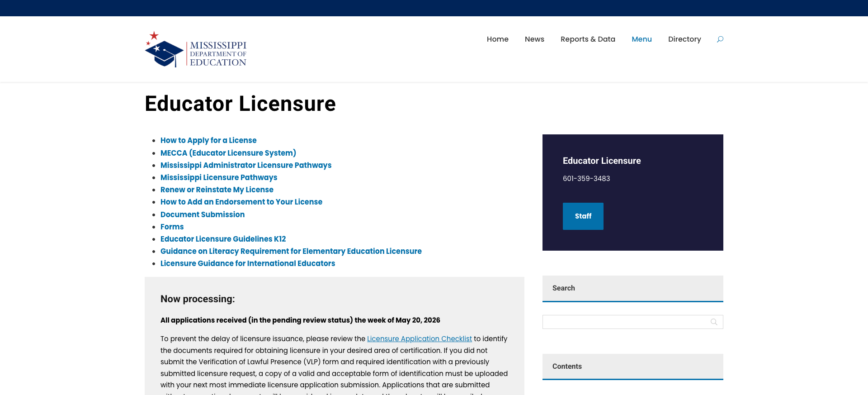The height and width of the screenshot is (395, 868).
Task: Open How to Apply for a License
Action: point(208,140)
